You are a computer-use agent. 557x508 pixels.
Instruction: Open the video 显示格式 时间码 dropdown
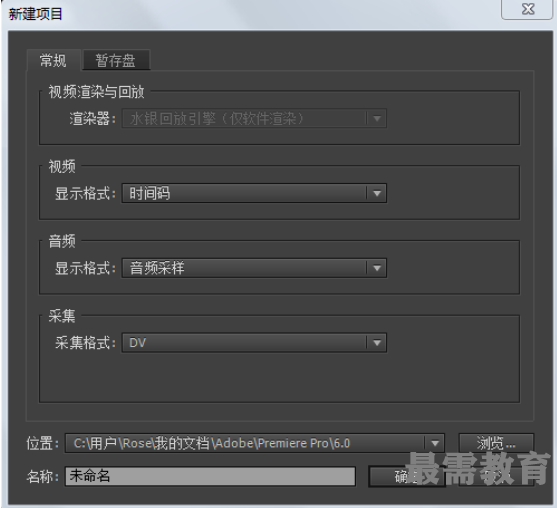click(254, 193)
